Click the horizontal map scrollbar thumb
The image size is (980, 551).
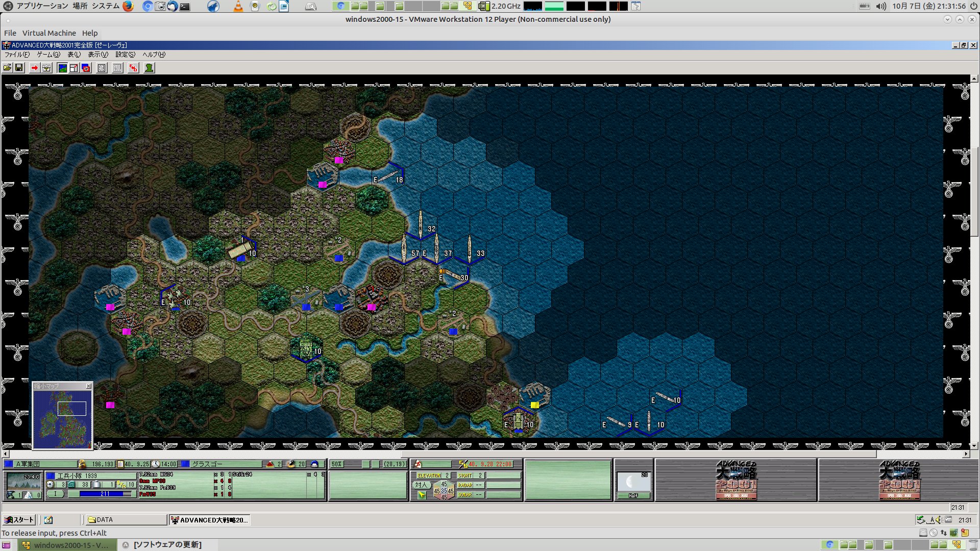point(639,454)
